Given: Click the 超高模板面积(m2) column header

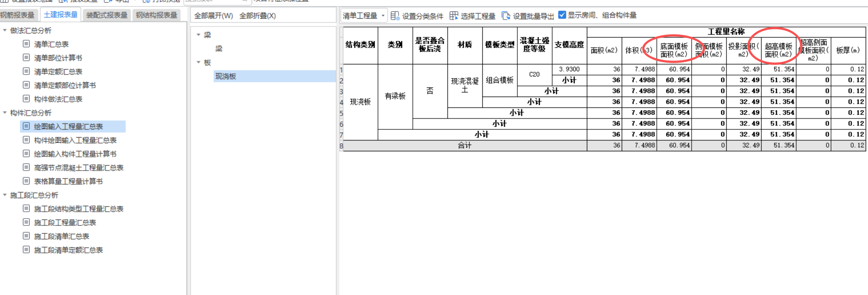Looking at the screenshot, I should click(x=778, y=50).
